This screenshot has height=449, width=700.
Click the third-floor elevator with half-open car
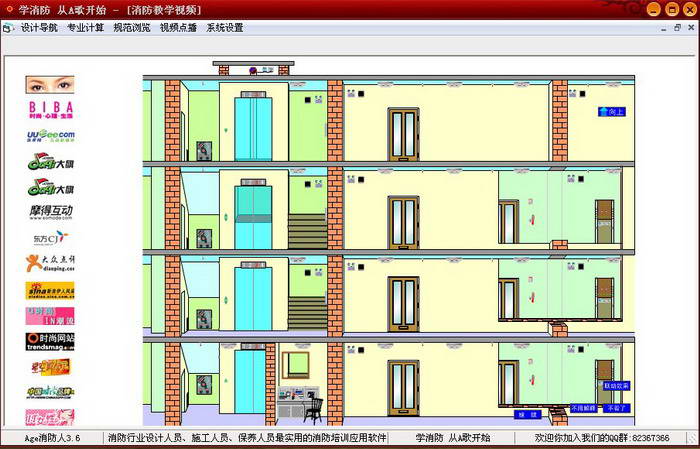pyautogui.click(x=253, y=217)
